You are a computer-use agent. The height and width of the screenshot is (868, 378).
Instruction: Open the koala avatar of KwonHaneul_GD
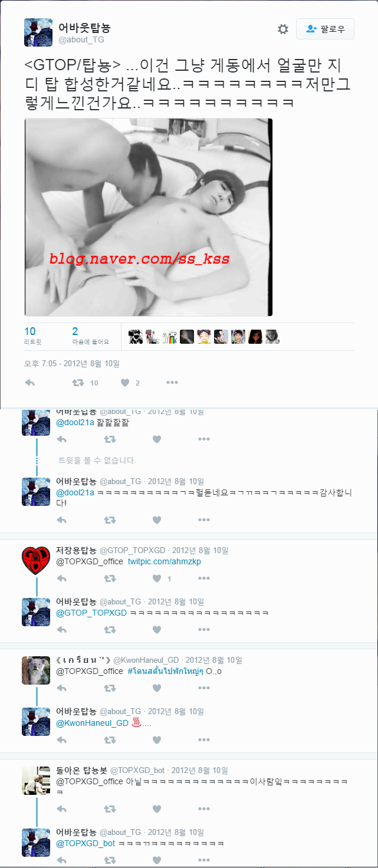click(x=36, y=670)
